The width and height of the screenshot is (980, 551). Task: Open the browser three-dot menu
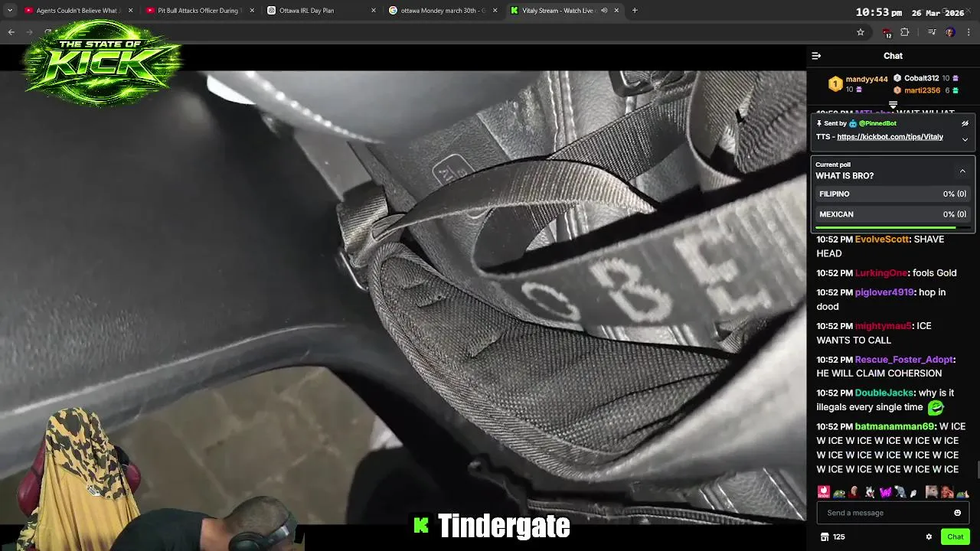click(x=969, y=32)
